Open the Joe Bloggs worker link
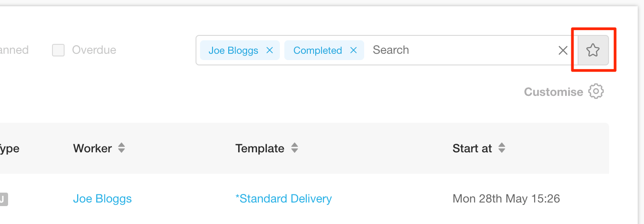The image size is (644, 224). [102, 198]
